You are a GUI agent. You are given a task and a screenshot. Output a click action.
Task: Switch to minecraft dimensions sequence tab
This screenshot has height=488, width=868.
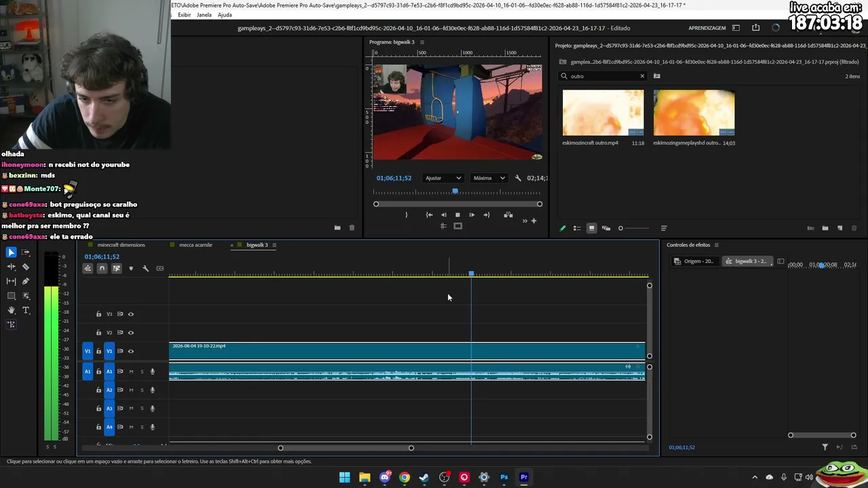[121, 245]
